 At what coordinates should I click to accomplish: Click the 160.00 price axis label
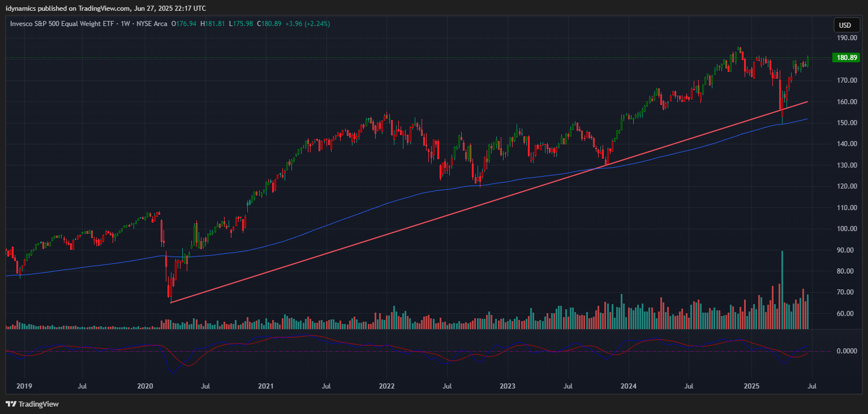pyautogui.click(x=847, y=102)
